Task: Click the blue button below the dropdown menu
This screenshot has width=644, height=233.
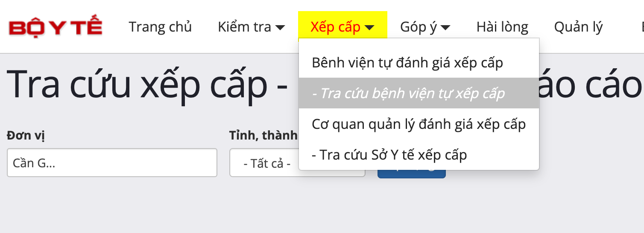Action: 411,174
